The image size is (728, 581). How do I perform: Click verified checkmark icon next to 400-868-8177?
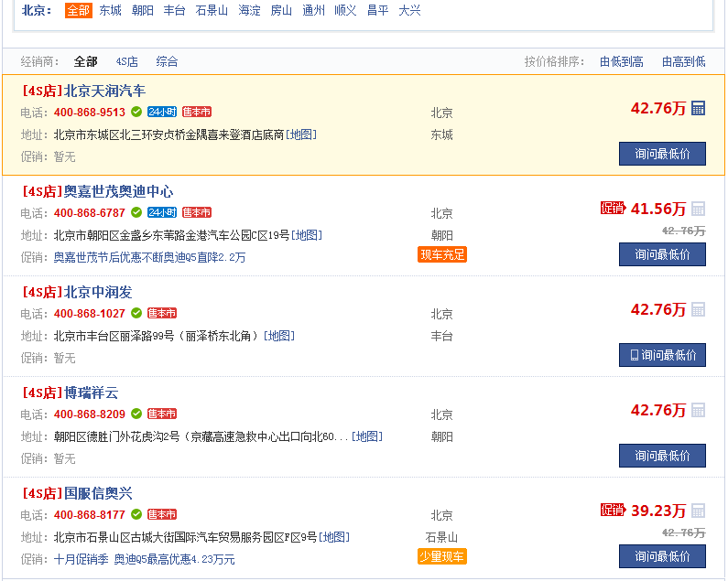(x=136, y=514)
